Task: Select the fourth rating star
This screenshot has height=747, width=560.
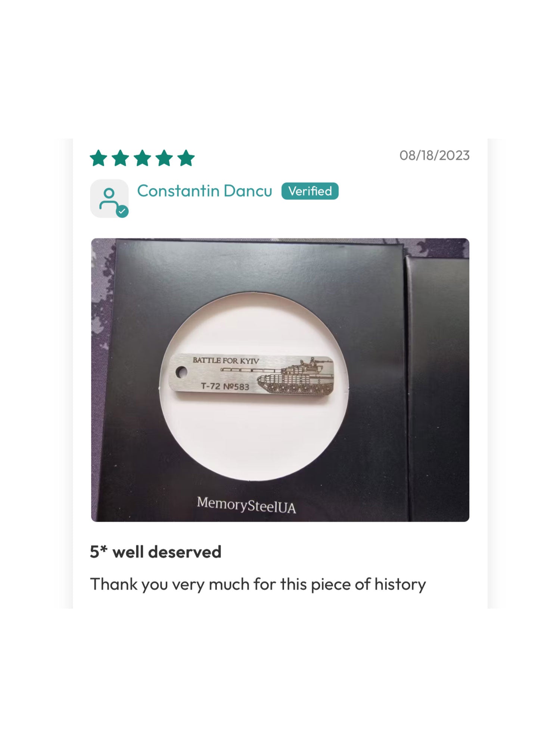Action: [x=164, y=158]
